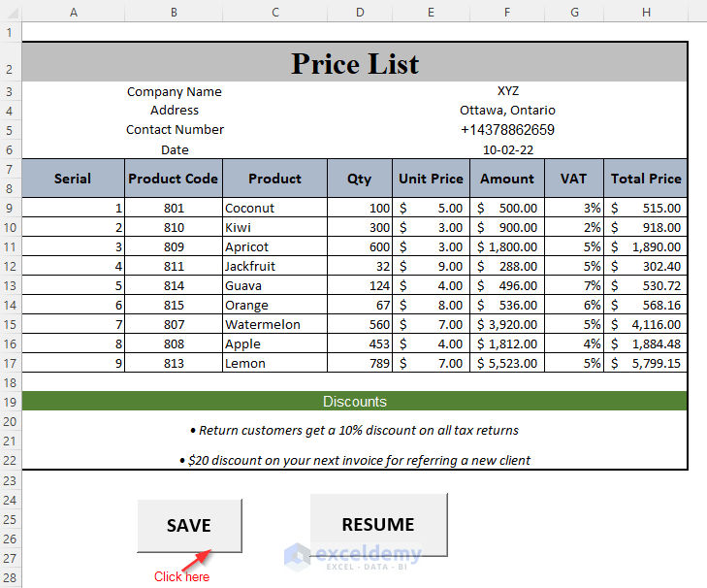The width and height of the screenshot is (707, 588).
Task: Select column G header
Action: [574, 13]
